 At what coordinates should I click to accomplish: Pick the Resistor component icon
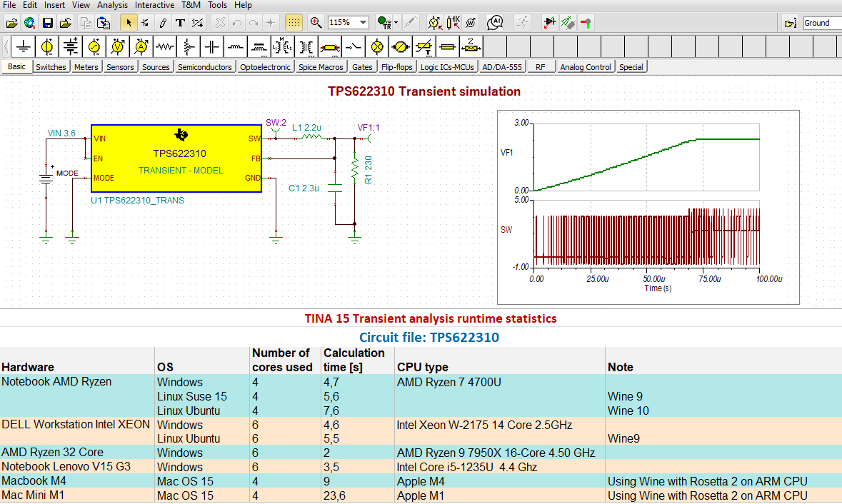click(165, 47)
